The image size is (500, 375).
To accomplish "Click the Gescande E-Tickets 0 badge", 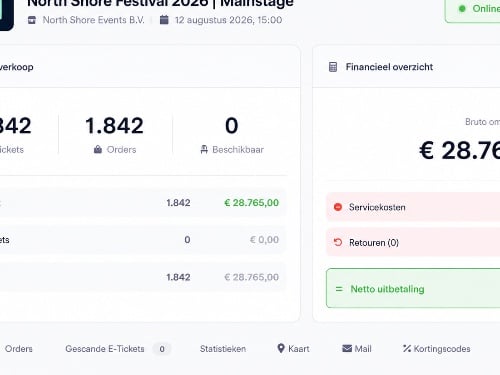I will point(162,349).
